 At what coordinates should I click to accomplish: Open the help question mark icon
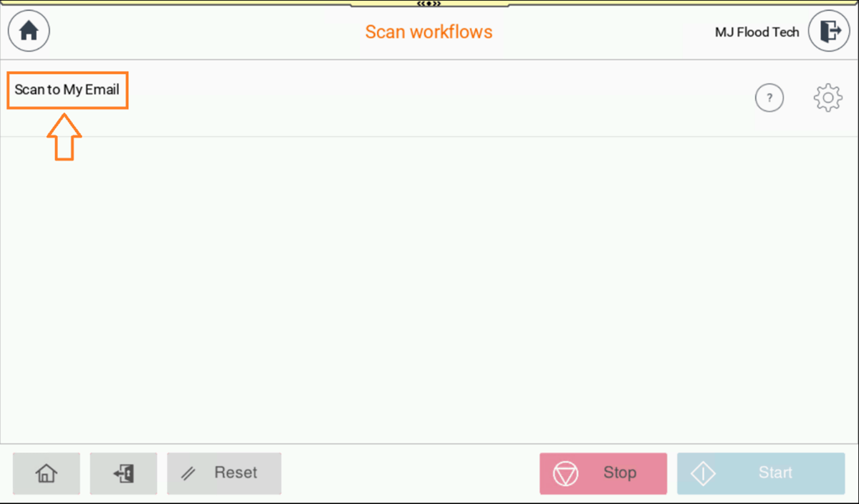pos(769,97)
